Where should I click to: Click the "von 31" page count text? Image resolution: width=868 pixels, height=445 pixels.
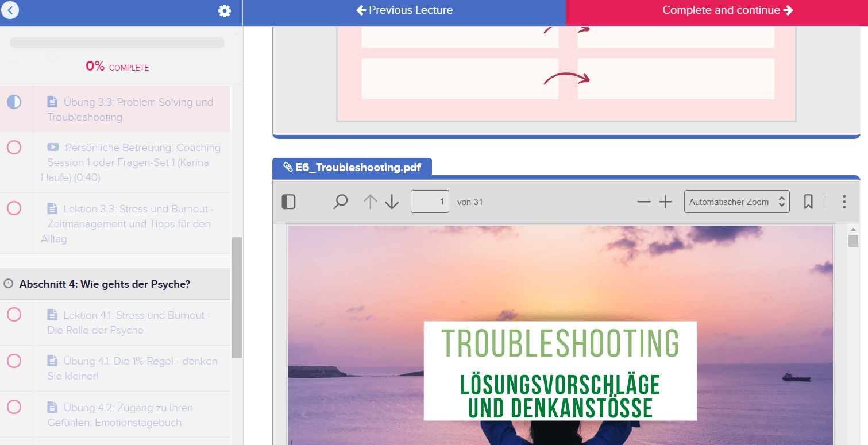[470, 202]
